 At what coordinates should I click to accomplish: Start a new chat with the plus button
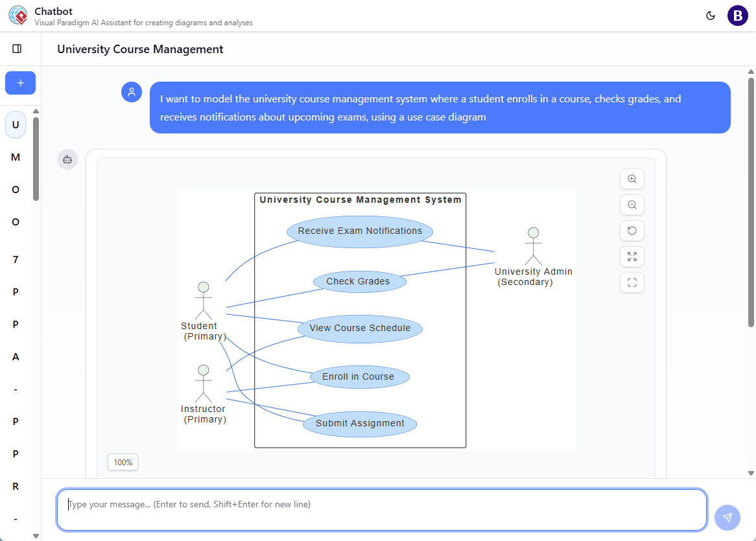(20, 83)
